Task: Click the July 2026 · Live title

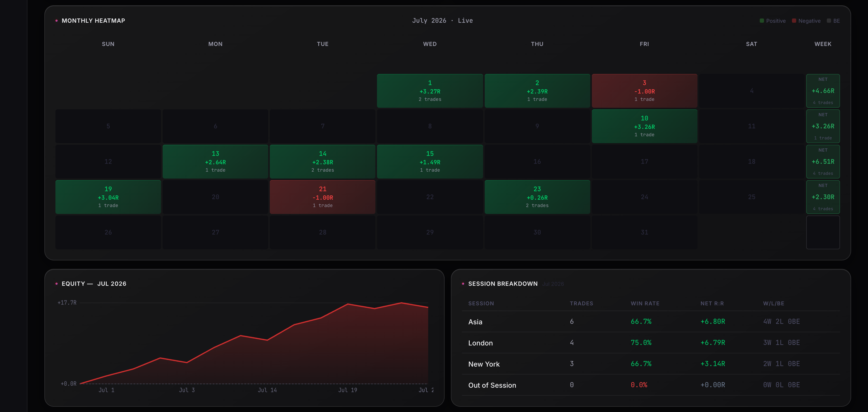Action: pyautogui.click(x=442, y=21)
